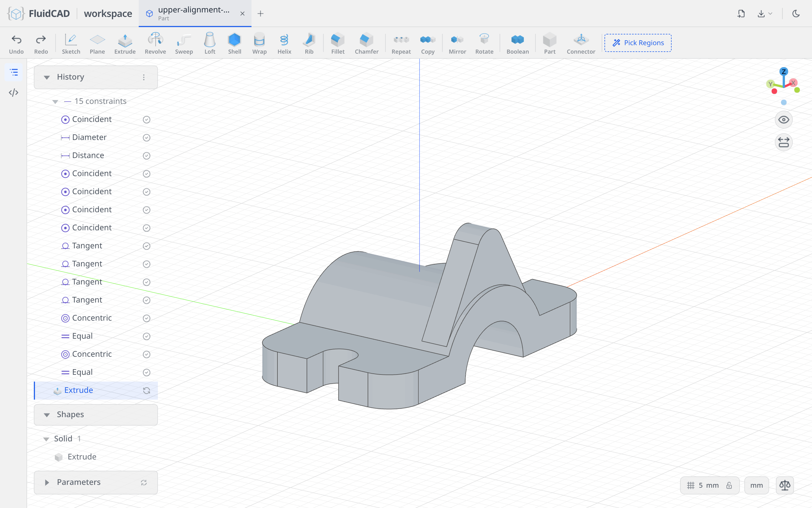Toggle the Diameter constraint check circle

146,138
